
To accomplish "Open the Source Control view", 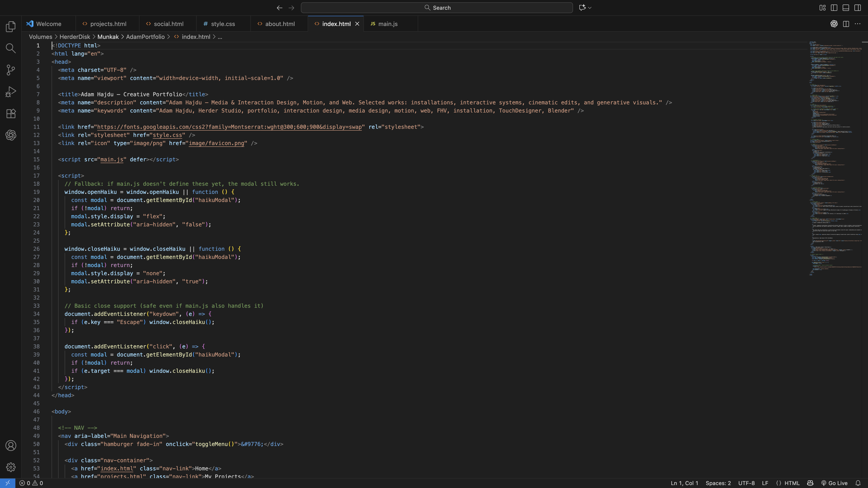I will coord(10,70).
